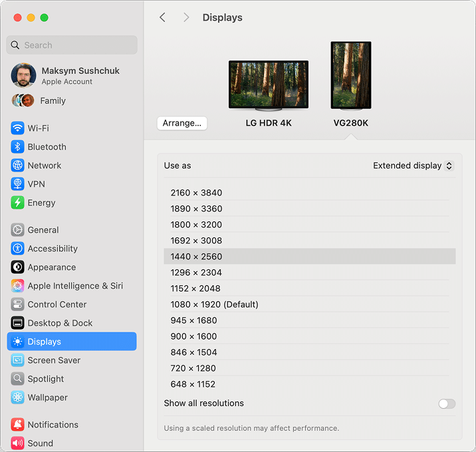
Task: Select the VG280K display thumbnail
Action: pyautogui.click(x=351, y=75)
